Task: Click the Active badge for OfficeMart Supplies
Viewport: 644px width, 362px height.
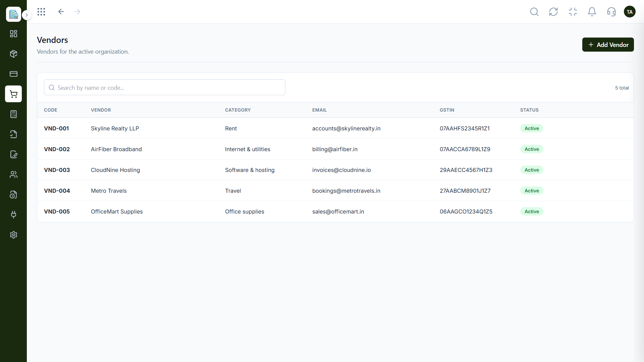Action: tap(532, 212)
